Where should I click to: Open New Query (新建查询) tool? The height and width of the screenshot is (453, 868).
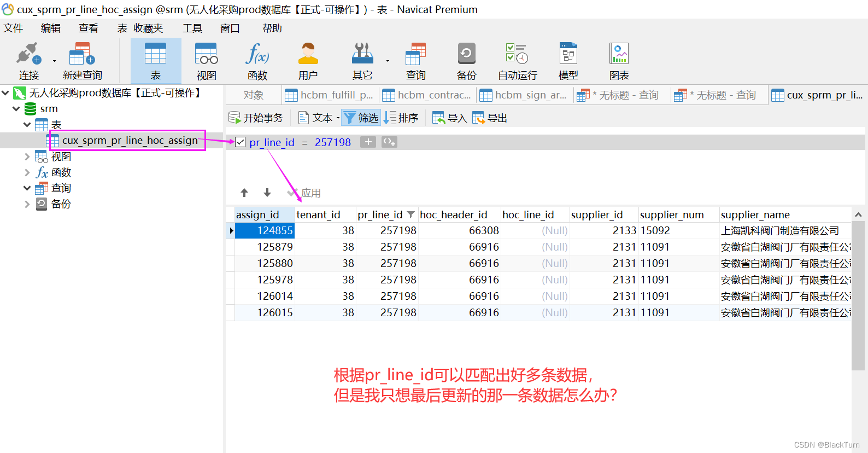82,54
